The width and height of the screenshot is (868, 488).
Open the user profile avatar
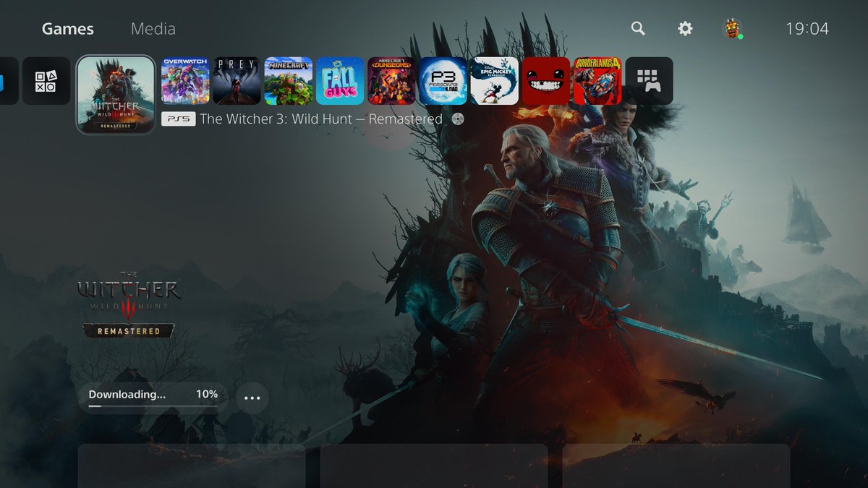733,29
